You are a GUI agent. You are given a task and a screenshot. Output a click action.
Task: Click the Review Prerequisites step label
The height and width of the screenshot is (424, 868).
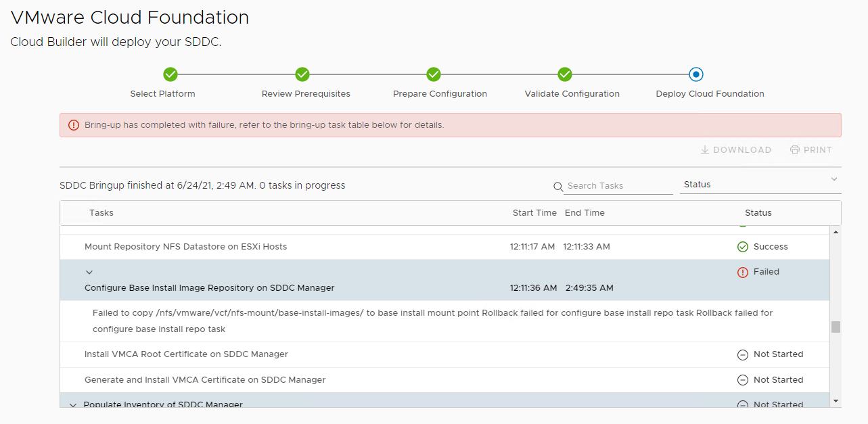(306, 94)
